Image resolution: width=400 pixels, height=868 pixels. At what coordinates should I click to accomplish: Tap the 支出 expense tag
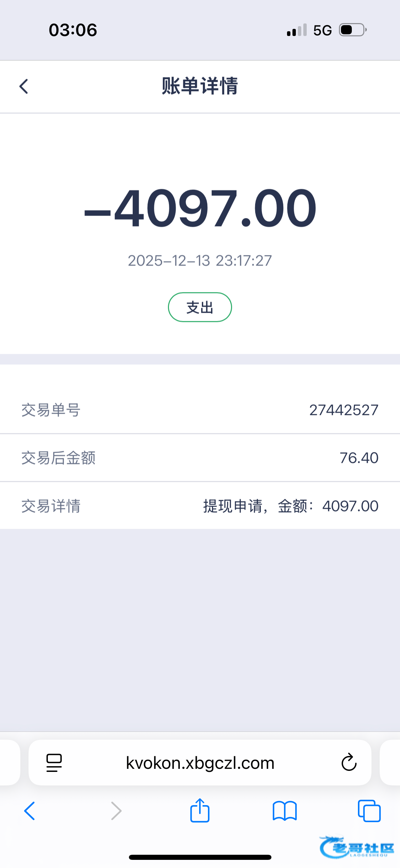[200, 307]
